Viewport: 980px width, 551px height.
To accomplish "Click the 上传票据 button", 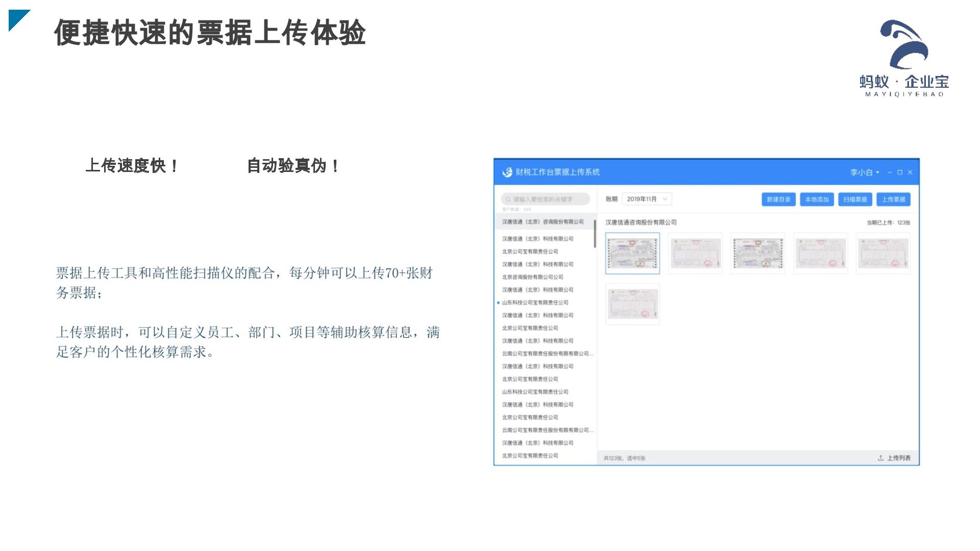I will 893,199.
